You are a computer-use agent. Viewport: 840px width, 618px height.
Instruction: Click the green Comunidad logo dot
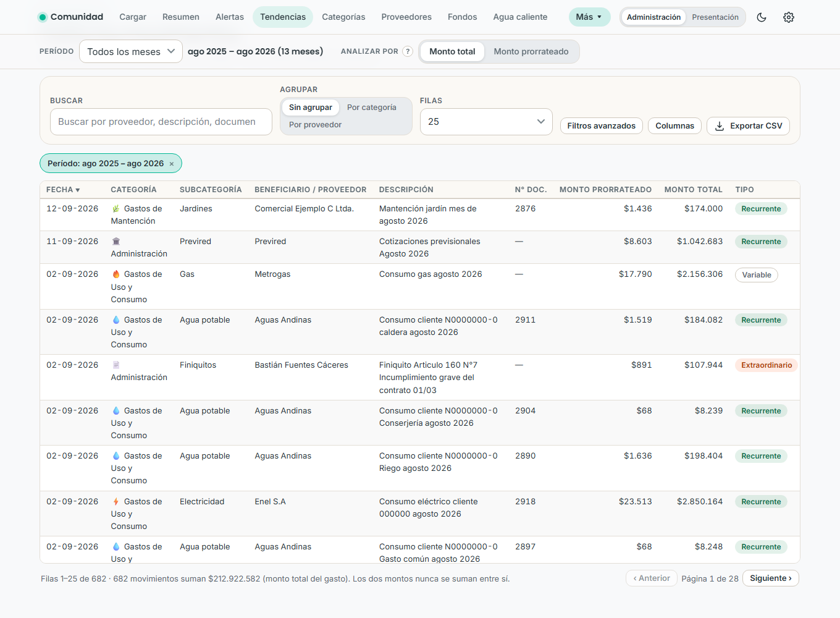(x=43, y=17)
